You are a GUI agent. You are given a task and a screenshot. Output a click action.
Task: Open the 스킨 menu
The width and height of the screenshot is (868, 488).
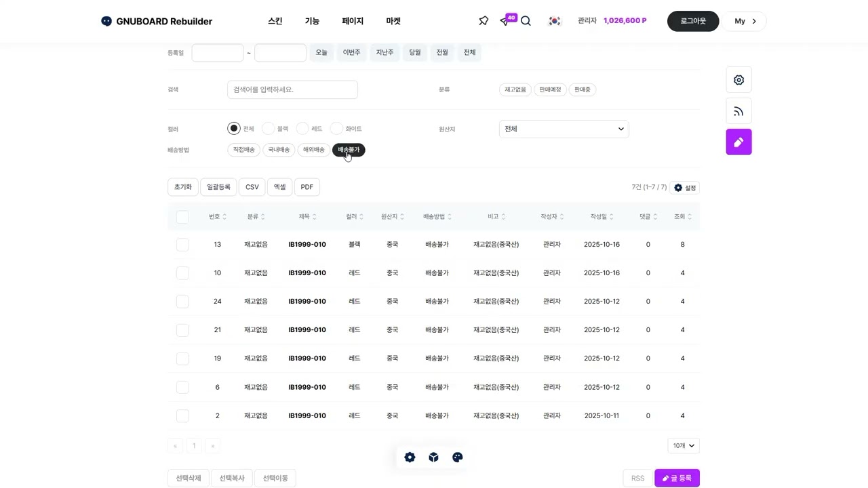tap(275, 21)
